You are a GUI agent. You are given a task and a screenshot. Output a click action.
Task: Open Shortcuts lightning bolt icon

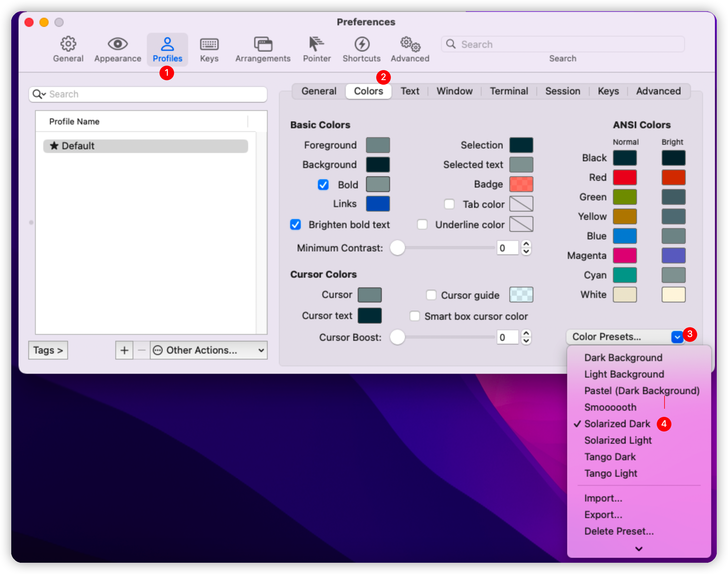coord(361,44)
